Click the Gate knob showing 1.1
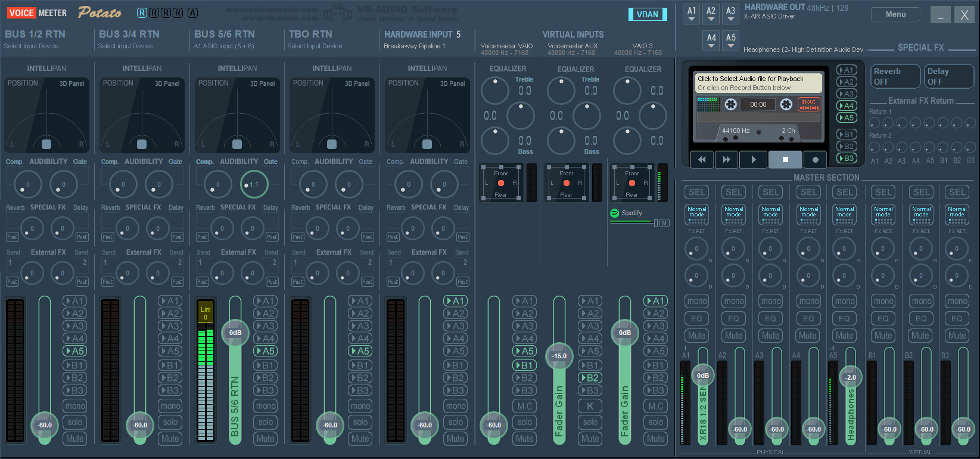The image size is (980, 459). [254, 184]
